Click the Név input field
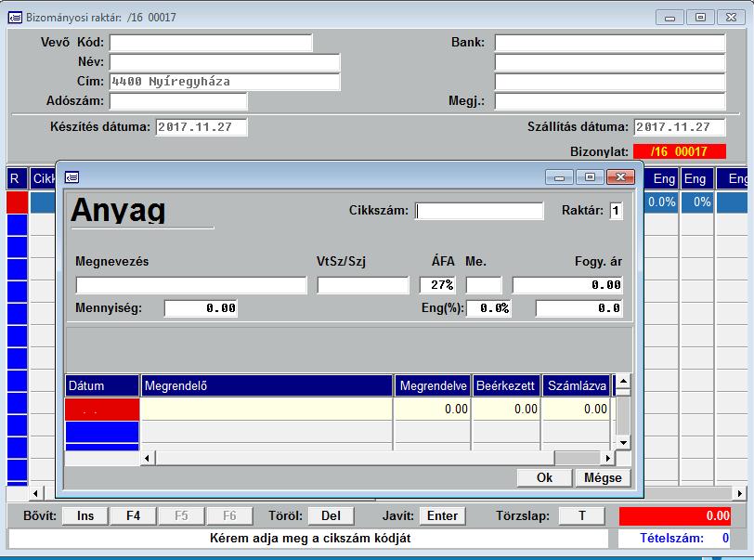This screenshot has width=754, height=560. click(225, 62)
